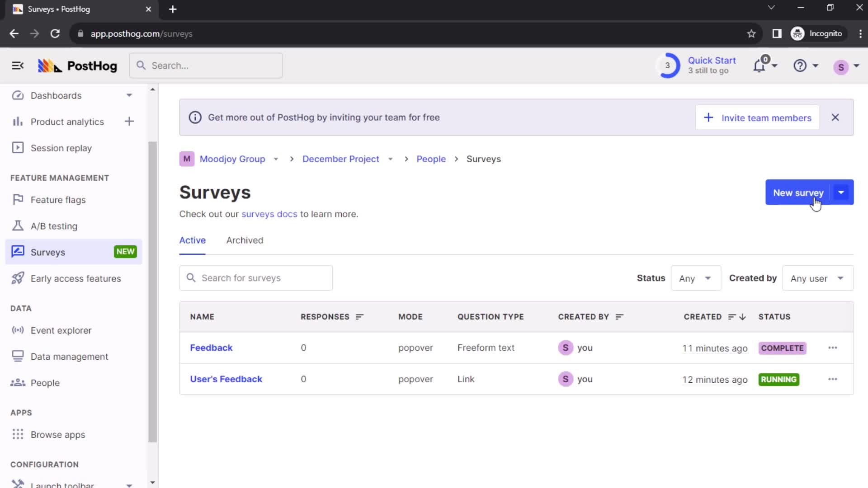868x488 pixels.
Task: Open Feedback survey details
Action: 212,347
